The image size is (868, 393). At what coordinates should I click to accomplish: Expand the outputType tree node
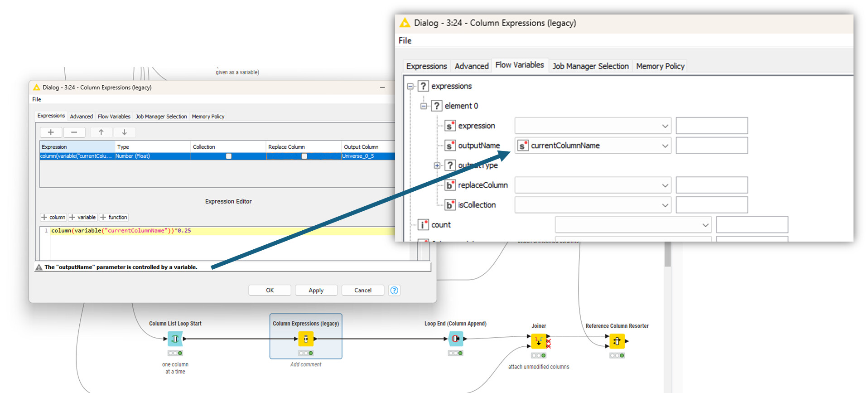point(437,165)
